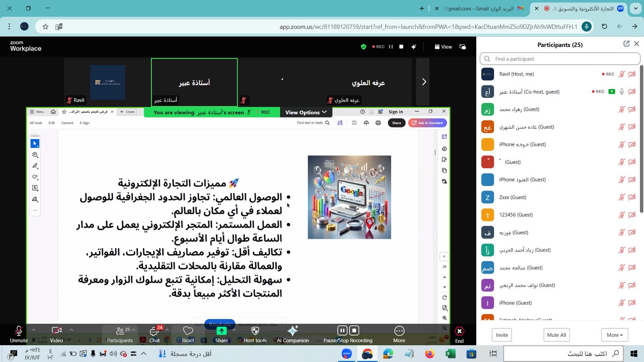Image resolution: width=644 pixels, height=362 pixels.
Task: Open Host tools
Action: tap(255, 334)
